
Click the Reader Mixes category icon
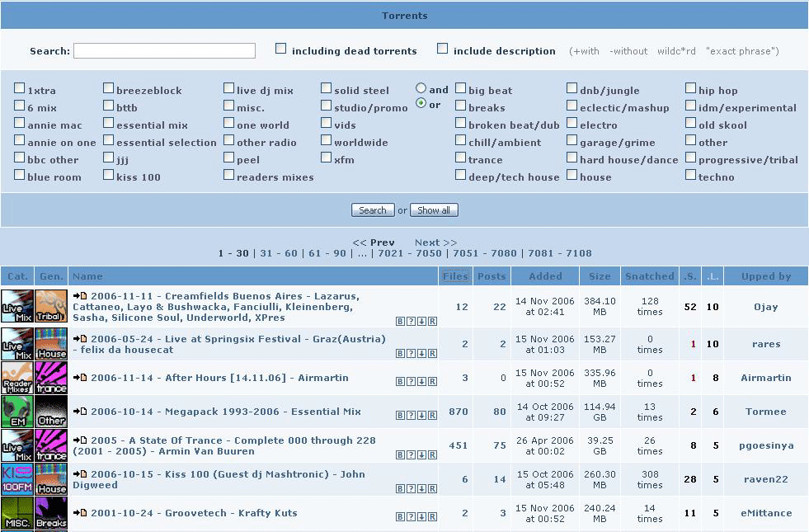click(x=17, y=378)
